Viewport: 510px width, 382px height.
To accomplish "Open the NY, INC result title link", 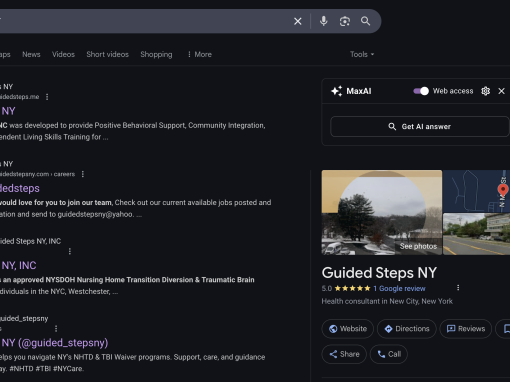I will [18, 266].
